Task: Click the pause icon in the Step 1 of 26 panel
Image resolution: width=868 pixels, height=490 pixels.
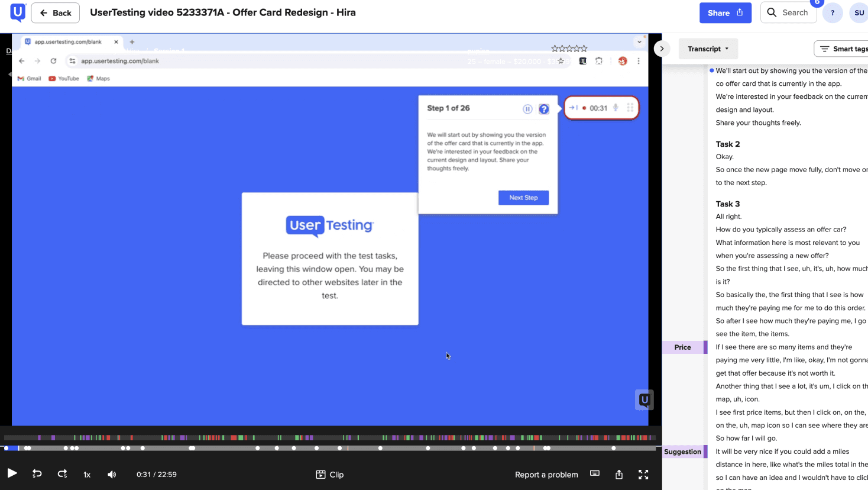Action: coord(527,109)
